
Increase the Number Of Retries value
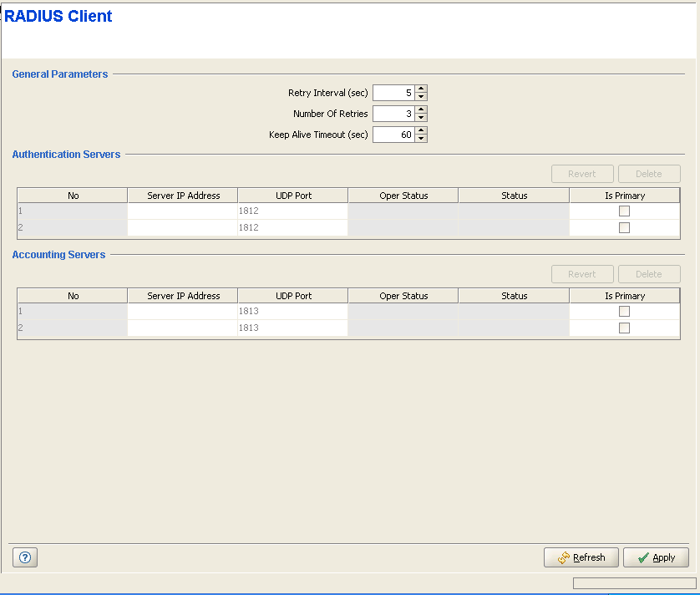coord(421,109)
